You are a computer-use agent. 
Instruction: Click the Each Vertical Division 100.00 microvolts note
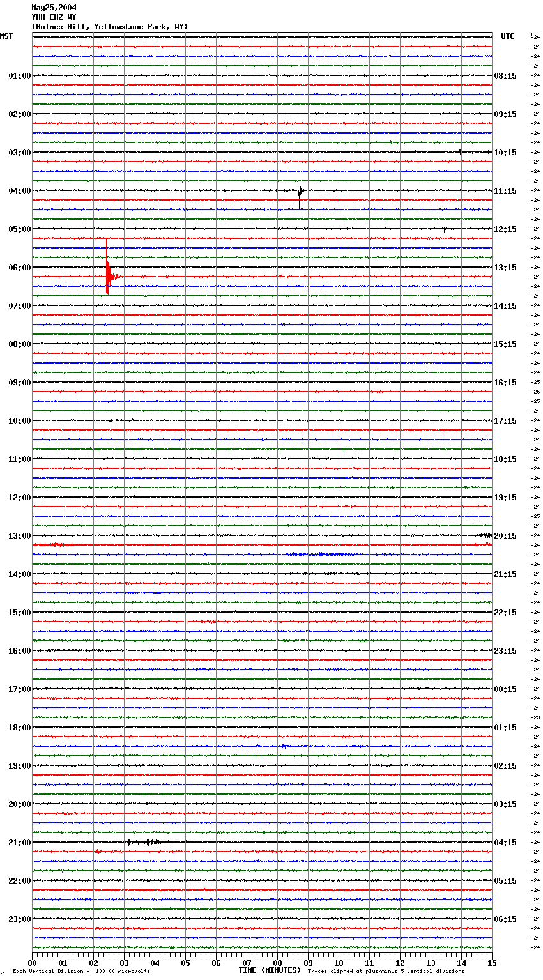click(81, 972)
